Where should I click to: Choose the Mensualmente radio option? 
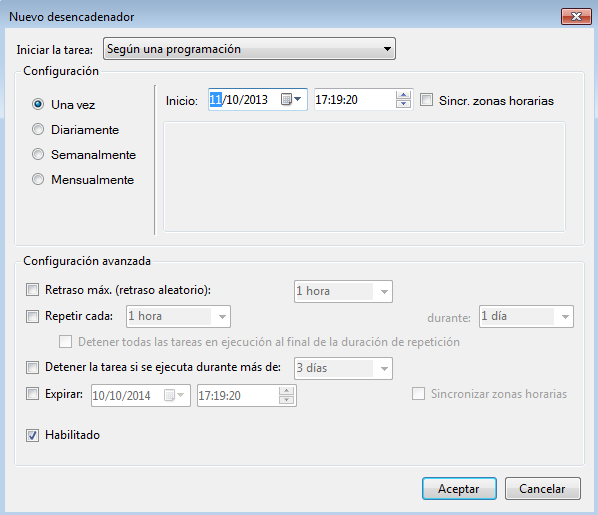38,179
